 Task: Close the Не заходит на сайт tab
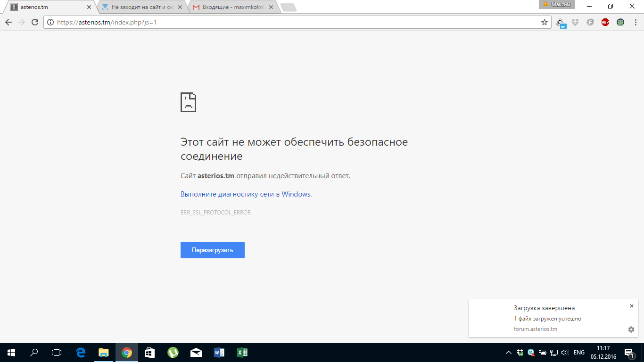pyautogui.click(x=180, y=7)
